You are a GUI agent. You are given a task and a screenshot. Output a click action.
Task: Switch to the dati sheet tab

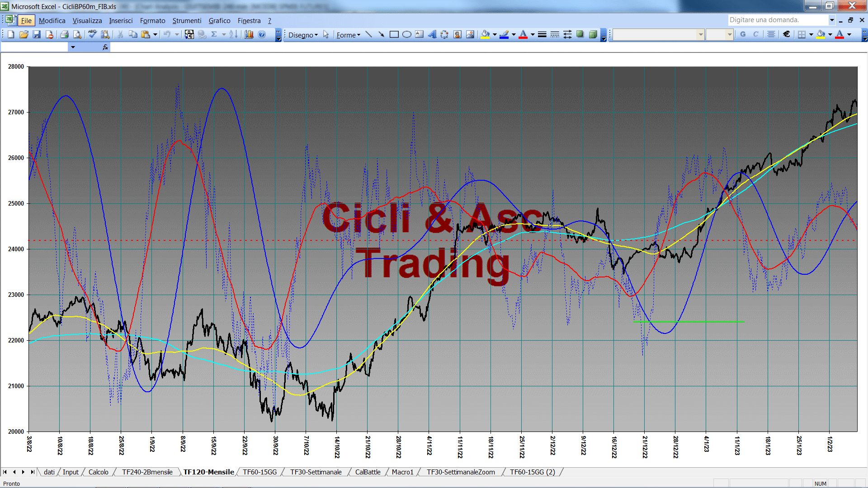click(49, 472)
